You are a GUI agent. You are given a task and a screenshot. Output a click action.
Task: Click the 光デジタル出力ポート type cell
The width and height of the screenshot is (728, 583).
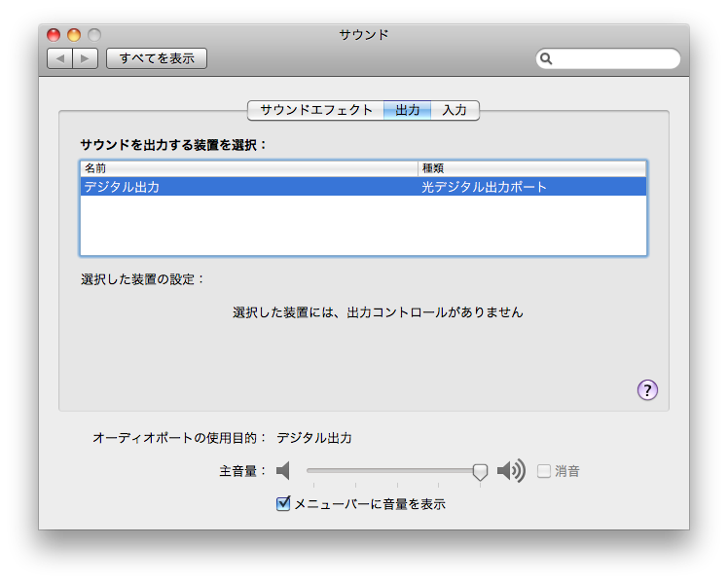point(485,187)
